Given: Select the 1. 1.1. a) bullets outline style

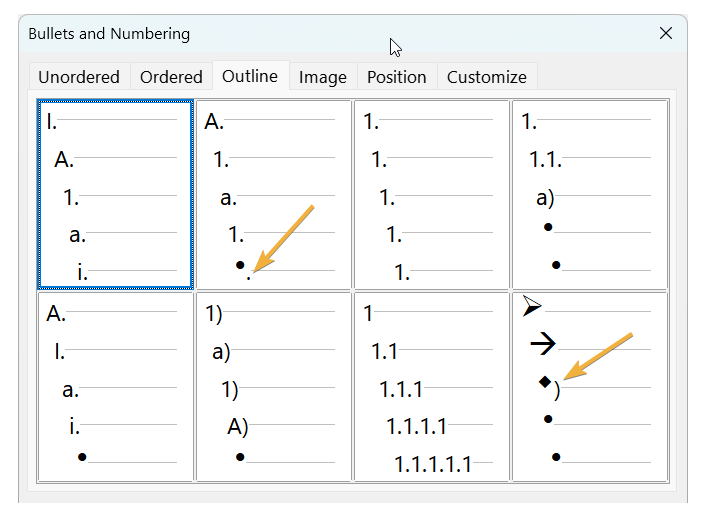Looking at the screenshot, I should pos(590,195).
